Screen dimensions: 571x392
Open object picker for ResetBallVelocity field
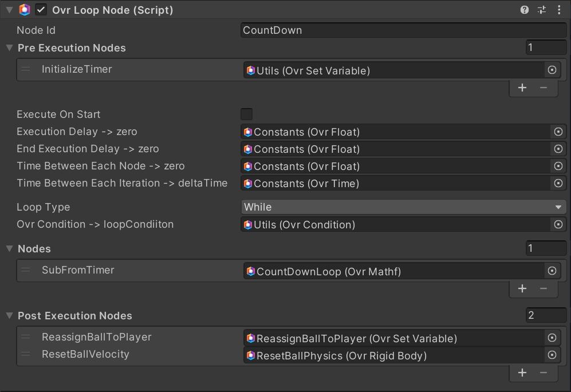552,355
